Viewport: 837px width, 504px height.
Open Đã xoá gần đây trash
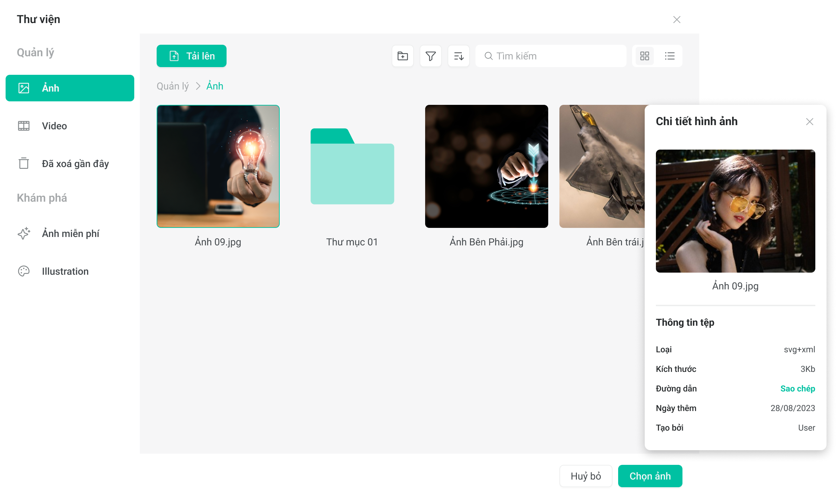(75, 164)
